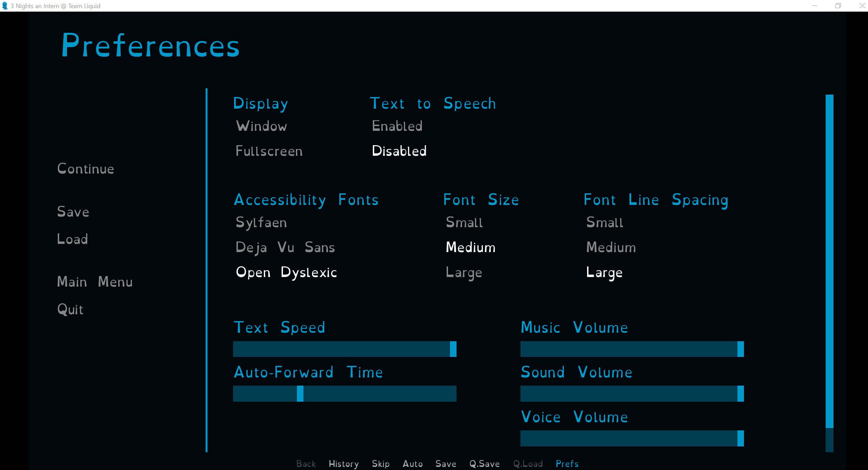Pick Deja Vu Sans font
This screenshot has width=868, height=470.
tap(285, 247)
